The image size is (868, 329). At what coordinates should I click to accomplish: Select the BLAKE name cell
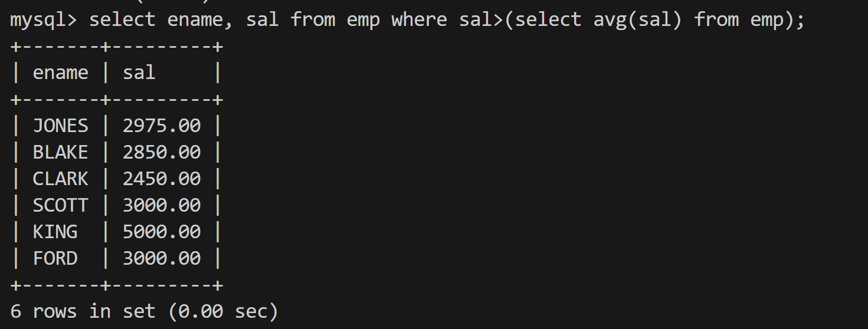coord(60,152)
